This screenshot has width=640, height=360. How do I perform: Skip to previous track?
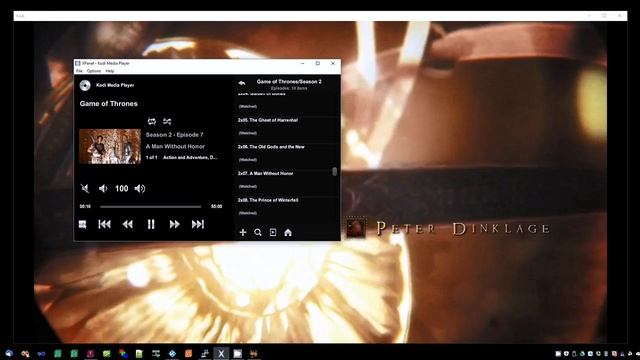tap(104, 224)
